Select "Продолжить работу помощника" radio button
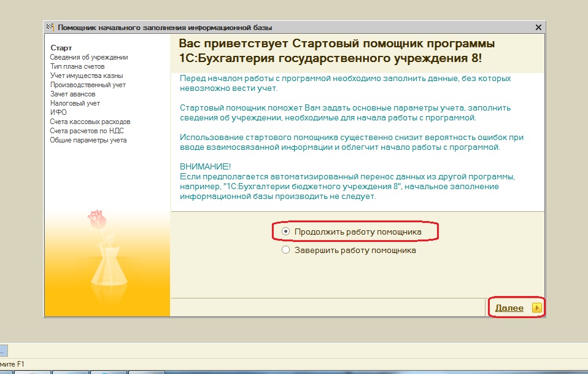The image size is (588, 374). pos(286,232)
